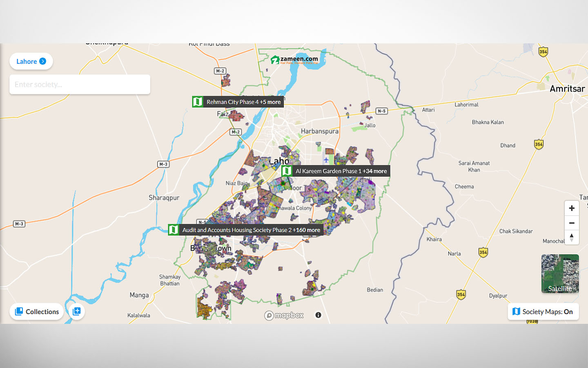Click the zameen.com logo on the map
The image size is (588, 368).
295,61
